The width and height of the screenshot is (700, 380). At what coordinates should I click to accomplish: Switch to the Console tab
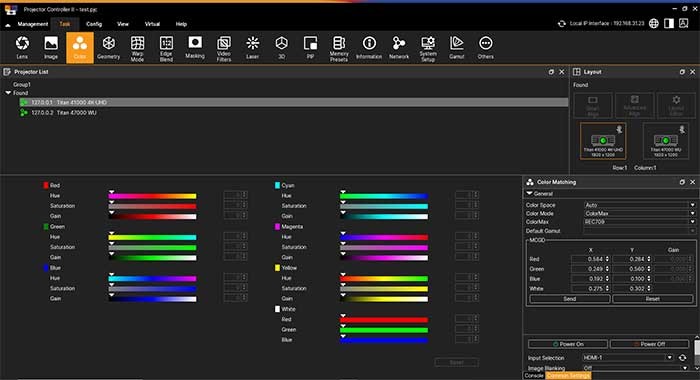tap(534, 376)
